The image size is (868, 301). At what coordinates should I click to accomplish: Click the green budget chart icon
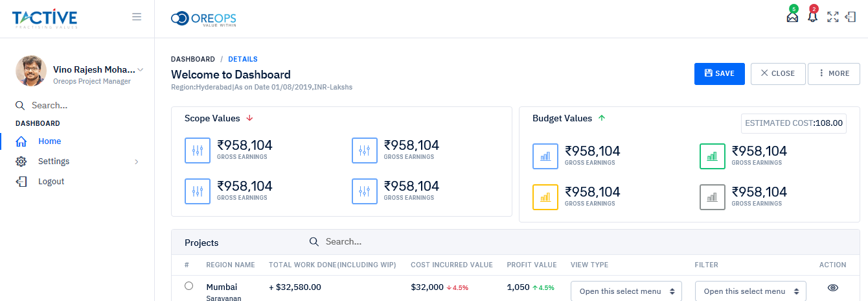coord(713,156)
